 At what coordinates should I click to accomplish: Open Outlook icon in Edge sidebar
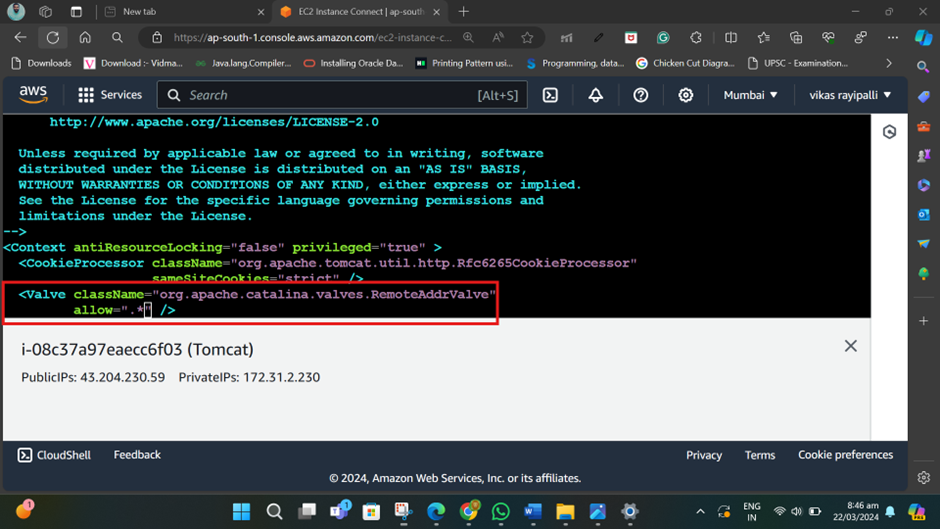click(x=923, y=214)
